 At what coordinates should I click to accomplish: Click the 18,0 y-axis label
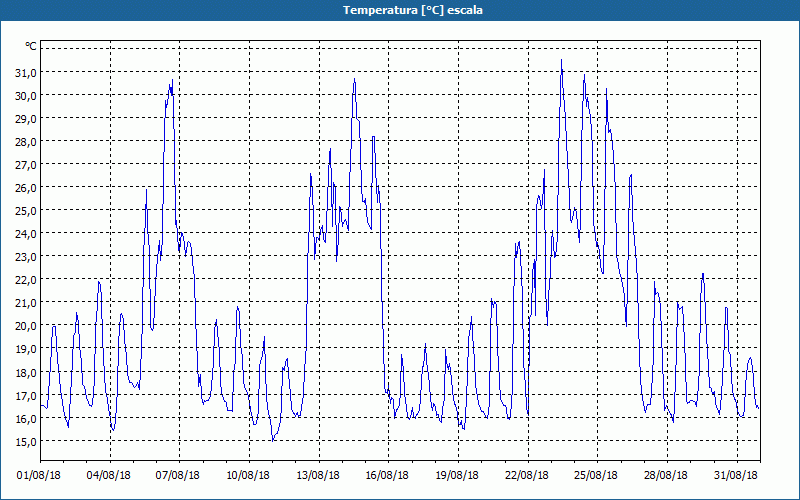[26, 372]
